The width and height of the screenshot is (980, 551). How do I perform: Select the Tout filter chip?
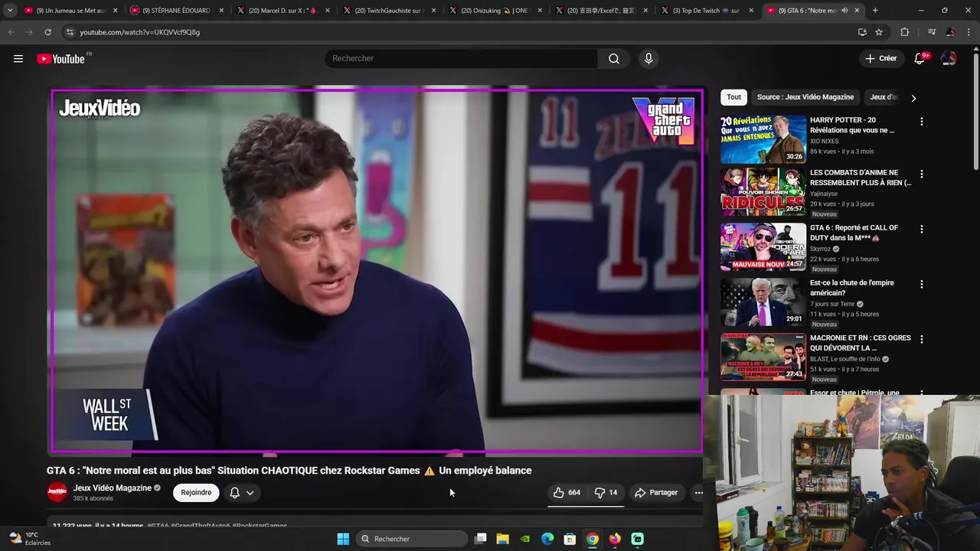(733, 97)
